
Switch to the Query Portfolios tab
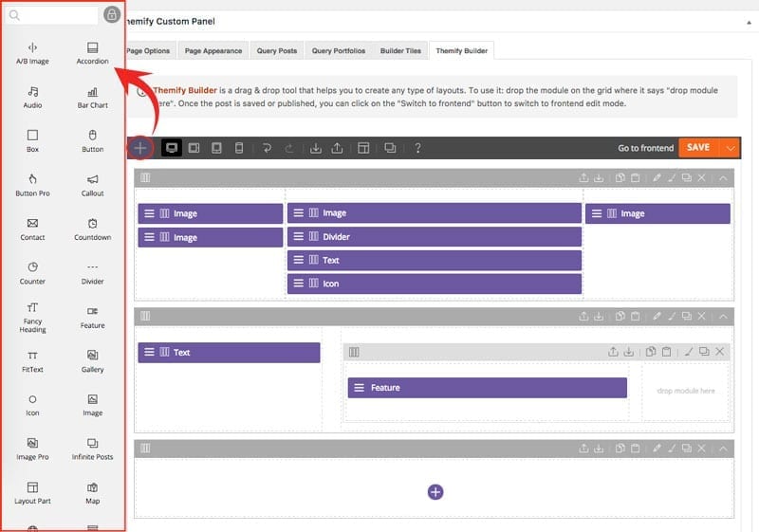339,51
